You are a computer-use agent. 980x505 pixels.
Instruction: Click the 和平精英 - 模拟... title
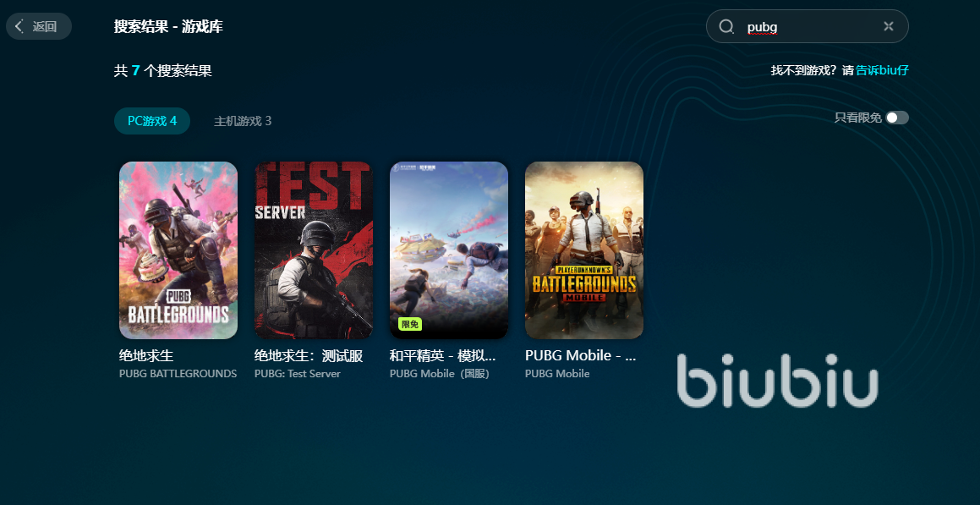tap(442, 356)
